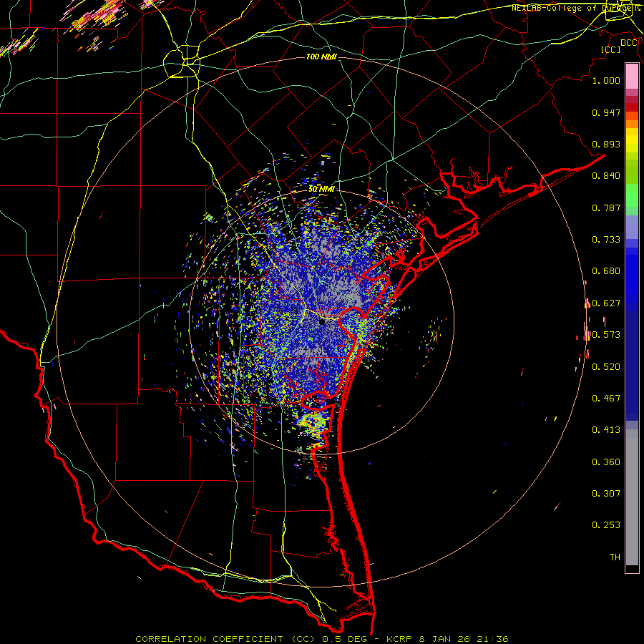Image resolution: width=644 pixels, height=644 pixels.
Task: Select the 0.947 scale value
Action: coord(606,112)
